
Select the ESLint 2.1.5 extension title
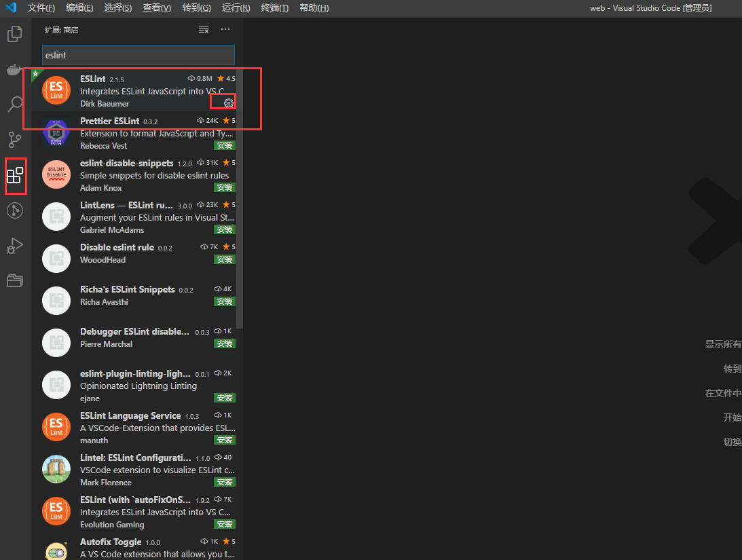pos(93,79)
